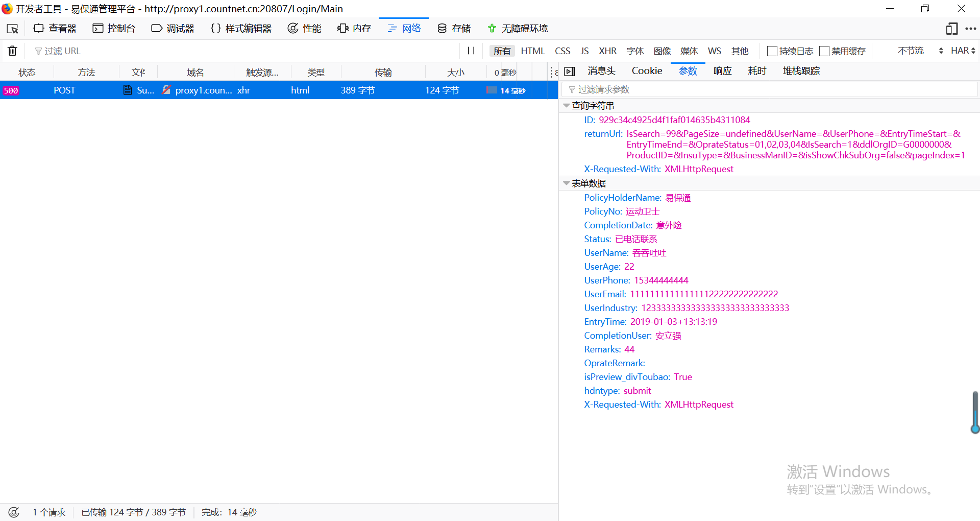This screenshot has width=980, height=521.
Task: Enable the 持续日志 persist logs checkbox
Action: [772, 51]
